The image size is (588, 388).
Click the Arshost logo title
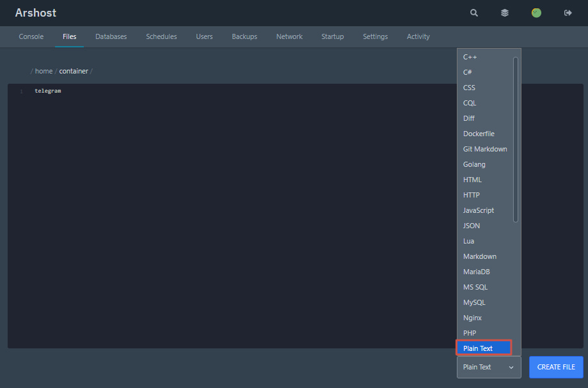pos(36,13)
